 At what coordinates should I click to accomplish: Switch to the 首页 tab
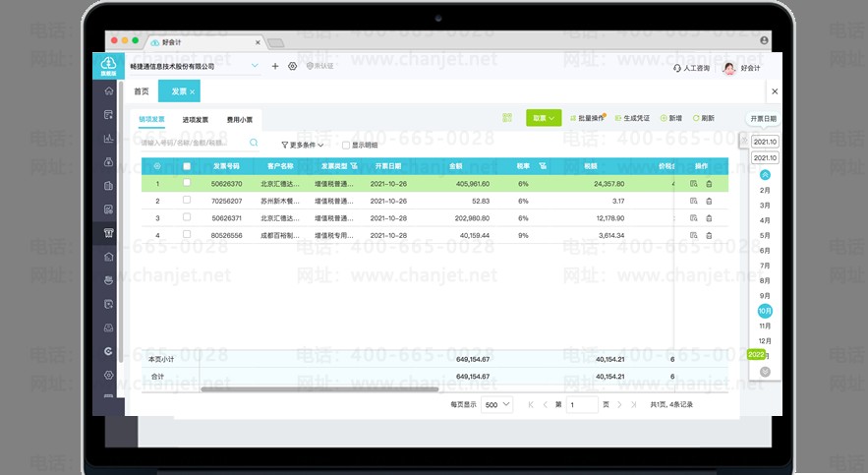point(142,91)
